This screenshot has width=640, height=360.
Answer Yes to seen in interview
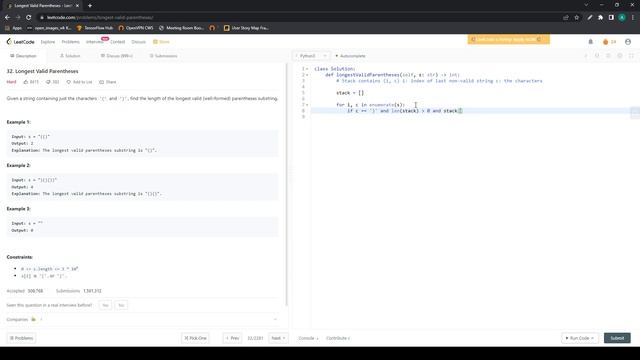105,305
